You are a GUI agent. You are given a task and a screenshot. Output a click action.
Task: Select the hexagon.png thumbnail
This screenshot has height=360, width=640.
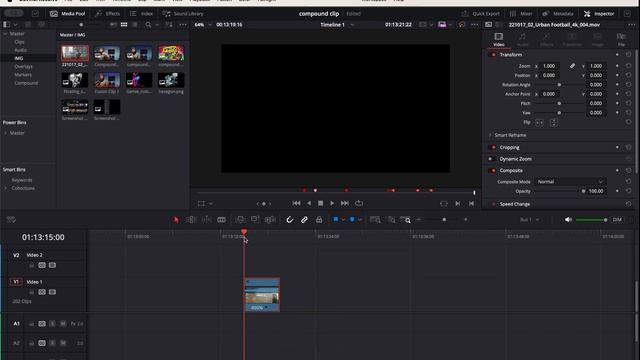point(171,80)
